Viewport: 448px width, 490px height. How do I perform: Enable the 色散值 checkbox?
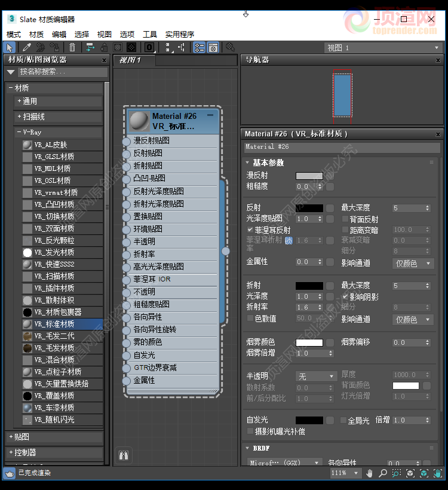(250, 318)
